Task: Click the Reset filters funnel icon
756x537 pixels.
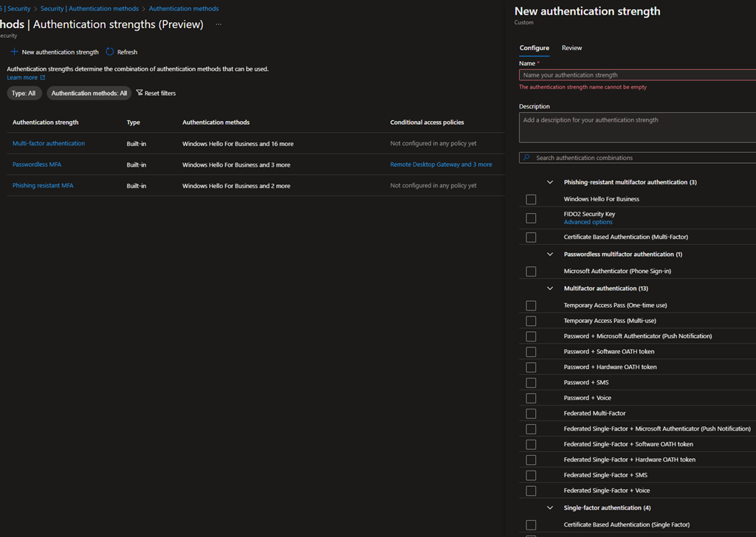Action: coord(140,93)
